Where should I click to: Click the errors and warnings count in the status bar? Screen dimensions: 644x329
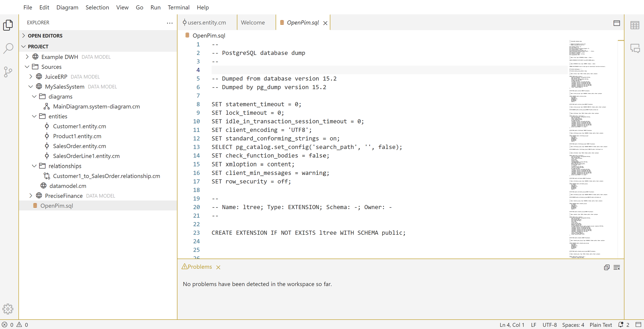click(x=15, y=324)
